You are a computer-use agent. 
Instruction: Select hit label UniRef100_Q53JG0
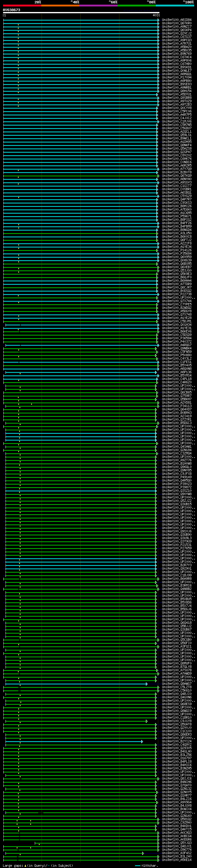coord(177,271)
